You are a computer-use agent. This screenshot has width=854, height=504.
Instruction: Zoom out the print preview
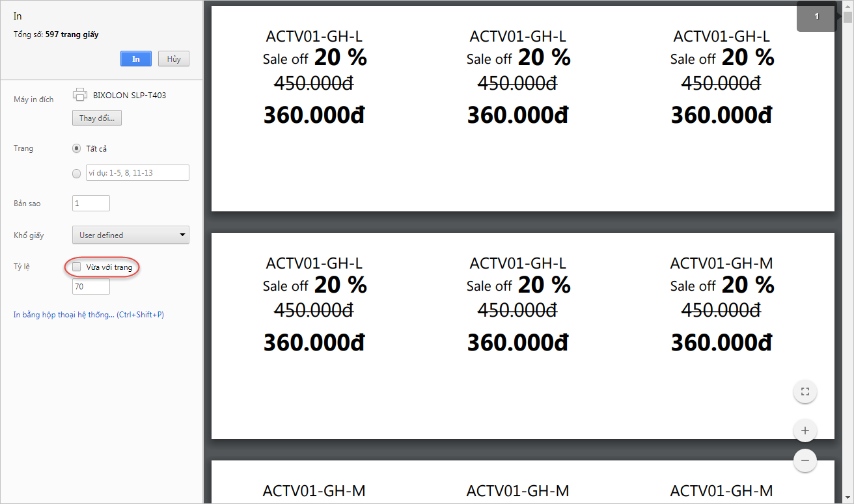805,460
